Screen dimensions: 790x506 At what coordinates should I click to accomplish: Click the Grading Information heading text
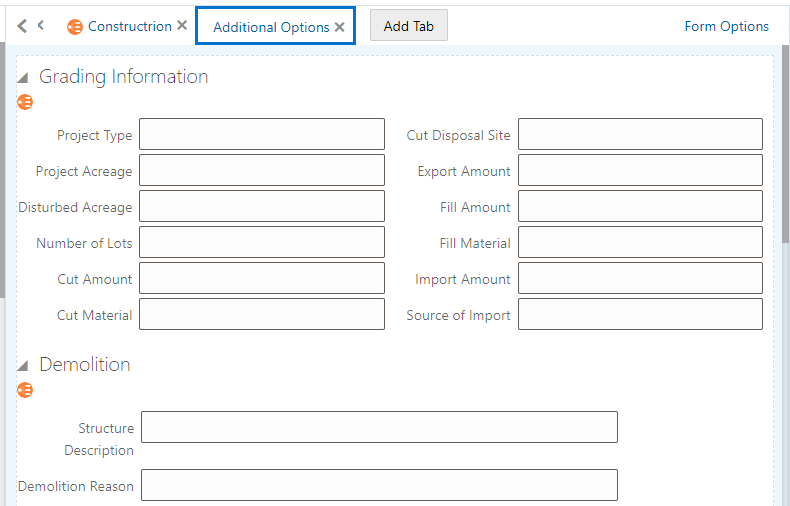(123, 77)
